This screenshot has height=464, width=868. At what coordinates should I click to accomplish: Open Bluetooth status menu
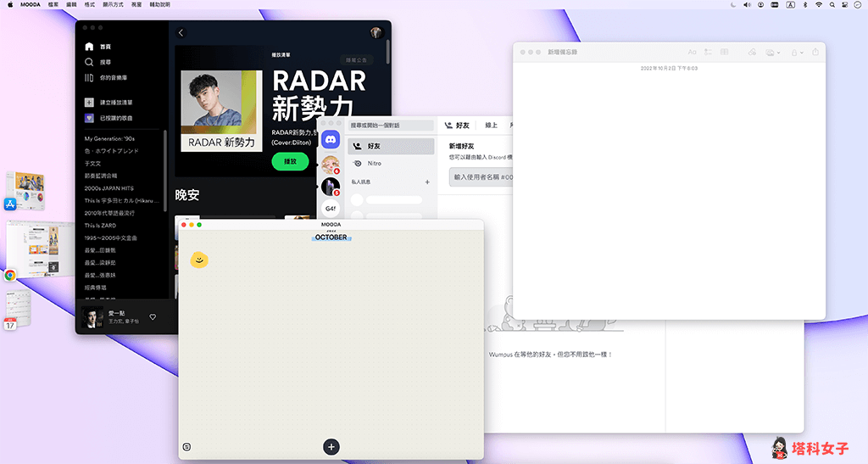[805, 4]
